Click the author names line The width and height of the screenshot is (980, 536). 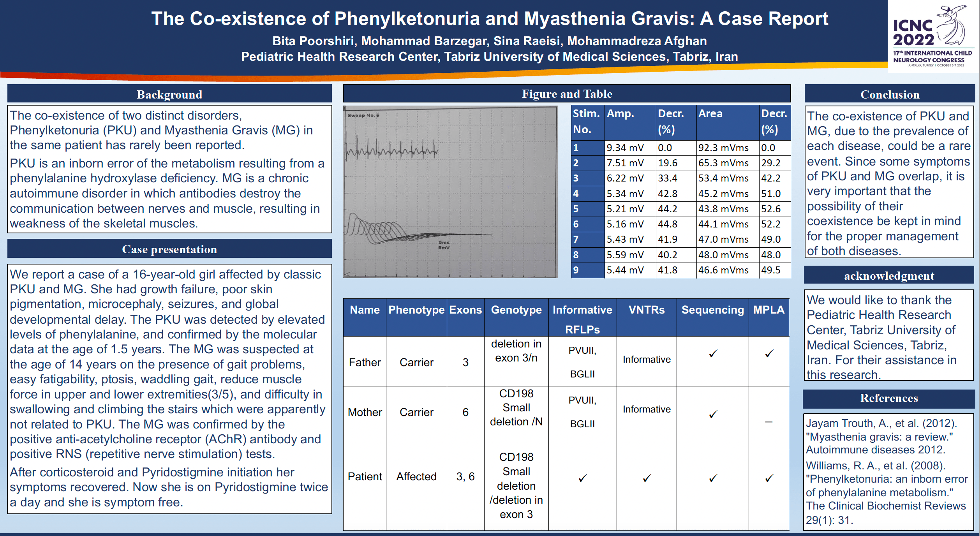[490, 41]
